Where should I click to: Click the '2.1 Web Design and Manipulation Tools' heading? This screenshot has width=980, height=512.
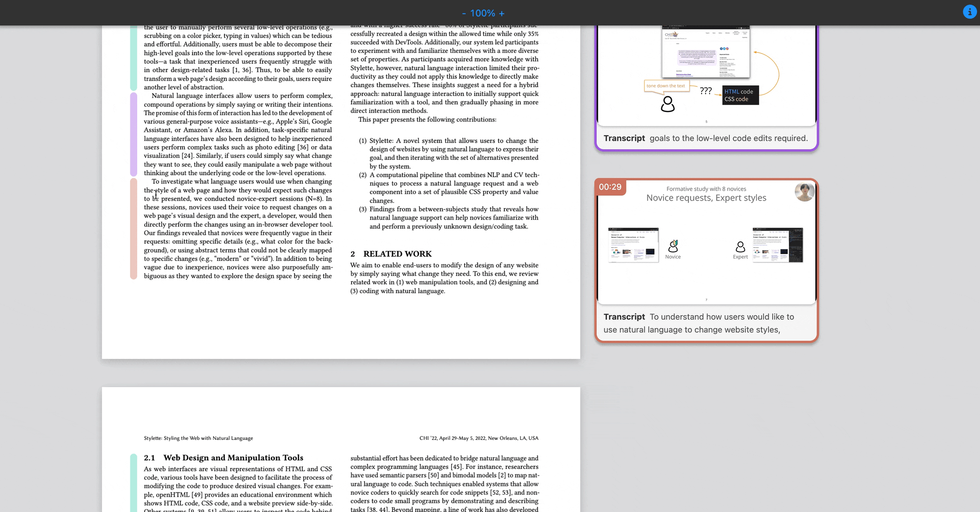223,458
